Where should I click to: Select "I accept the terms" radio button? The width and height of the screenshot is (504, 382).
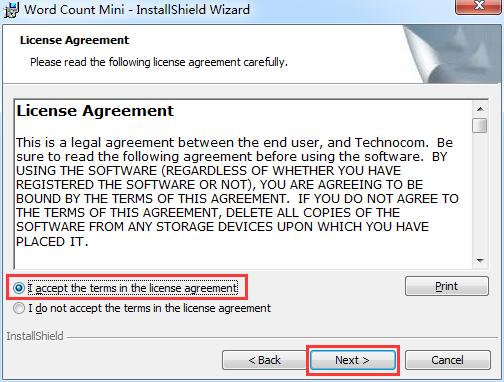pos(19,288)
